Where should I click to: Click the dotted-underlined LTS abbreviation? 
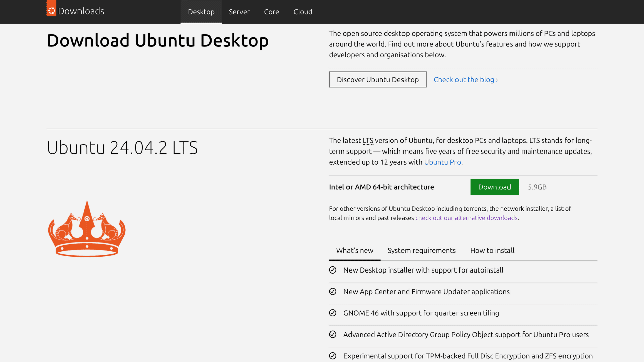(x=368, y=141)
